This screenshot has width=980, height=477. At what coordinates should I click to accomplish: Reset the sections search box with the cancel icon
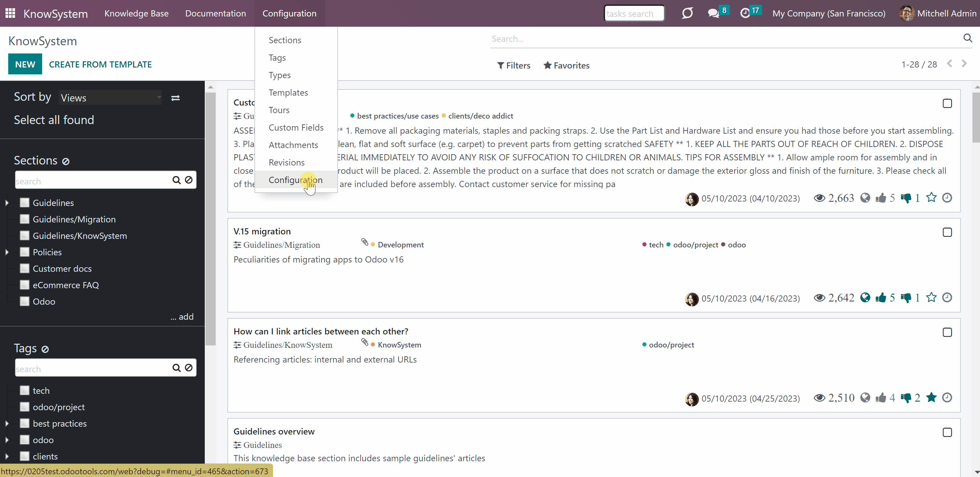pyautogui.click(x=189, y=180)
